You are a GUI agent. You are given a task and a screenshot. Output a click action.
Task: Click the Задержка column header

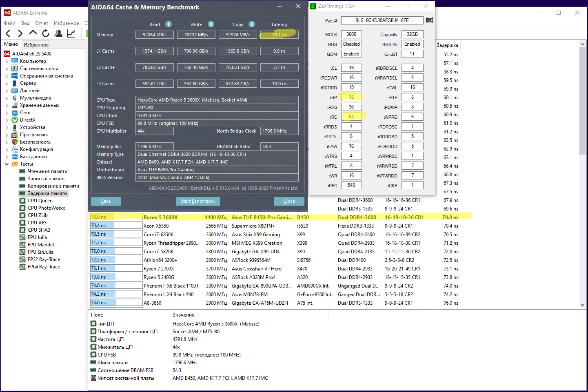coord(447,45)
